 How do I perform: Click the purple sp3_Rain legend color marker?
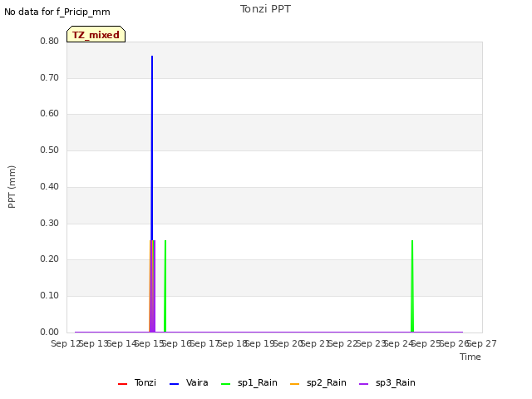click(x=364, y=384)
